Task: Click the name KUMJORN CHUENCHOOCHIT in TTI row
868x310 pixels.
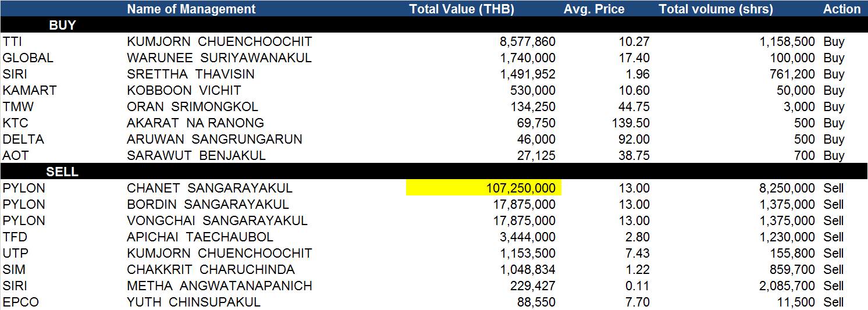Action: [x=219, y=41]
